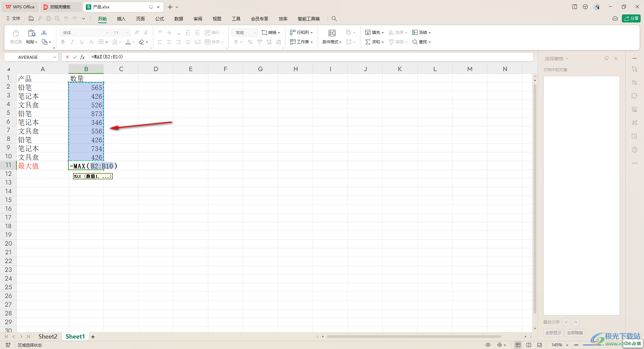Open the font name dropdown
This screenshot has width=644, height=349.
(x=107, y=33)
